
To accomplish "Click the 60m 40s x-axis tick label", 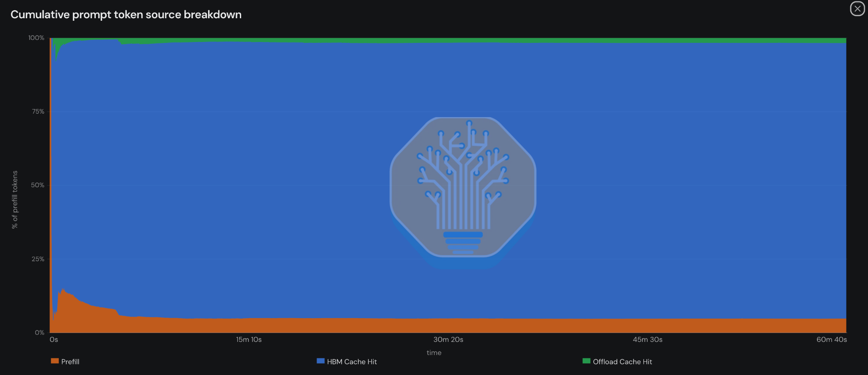I will 832,339.
